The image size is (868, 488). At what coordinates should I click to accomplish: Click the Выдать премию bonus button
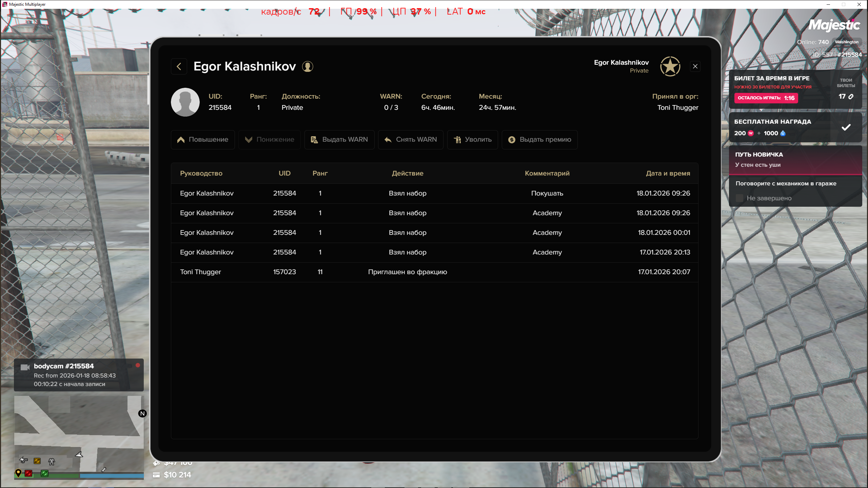click(539, 140)
